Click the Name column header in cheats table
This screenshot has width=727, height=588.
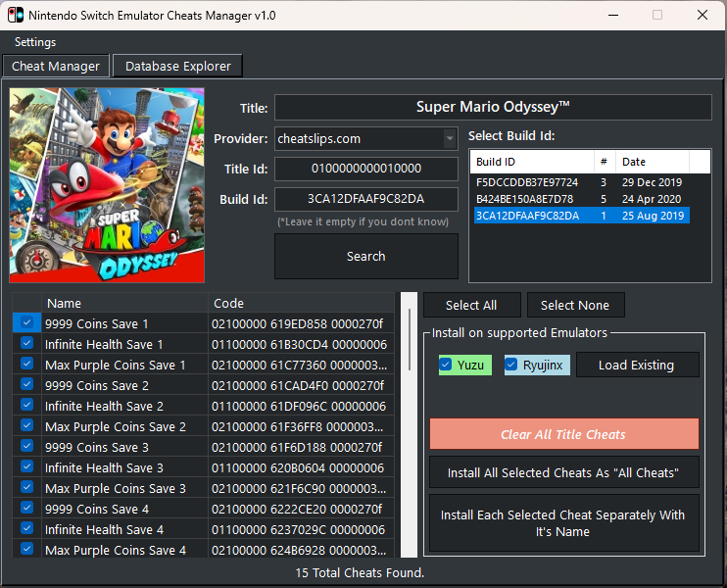pyautogui.click(x=124, y=303)
